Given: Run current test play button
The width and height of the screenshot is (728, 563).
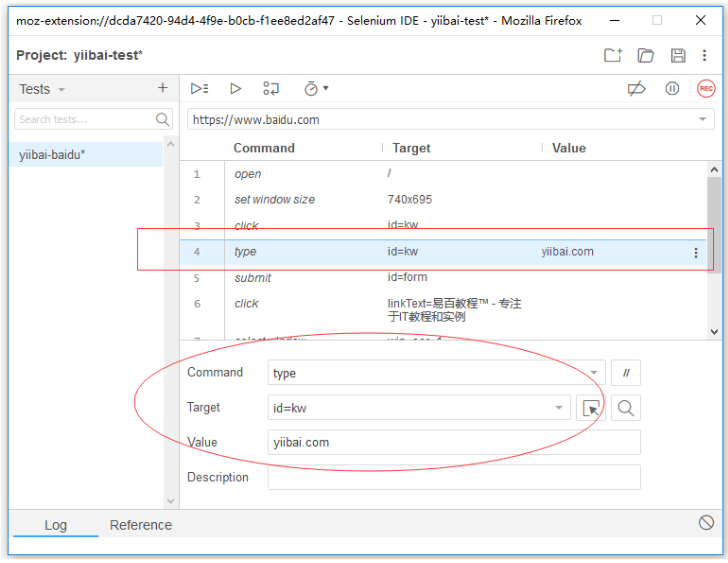Looking at the screenshot, I should (x=235, y=88).
